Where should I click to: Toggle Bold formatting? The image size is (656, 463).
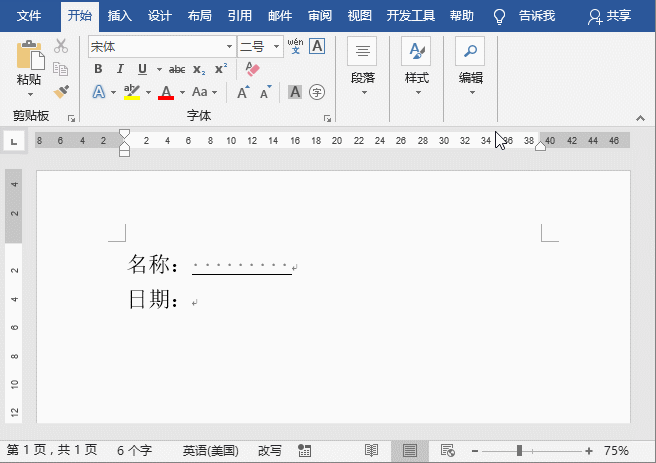98,69
